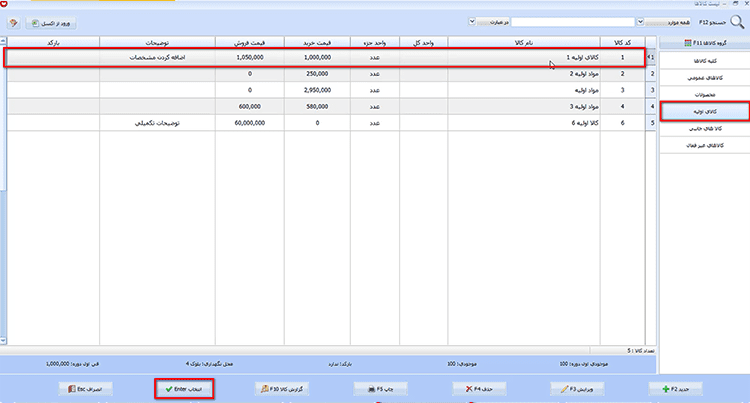Click the table scrollbar down arrow

(3, 340)
